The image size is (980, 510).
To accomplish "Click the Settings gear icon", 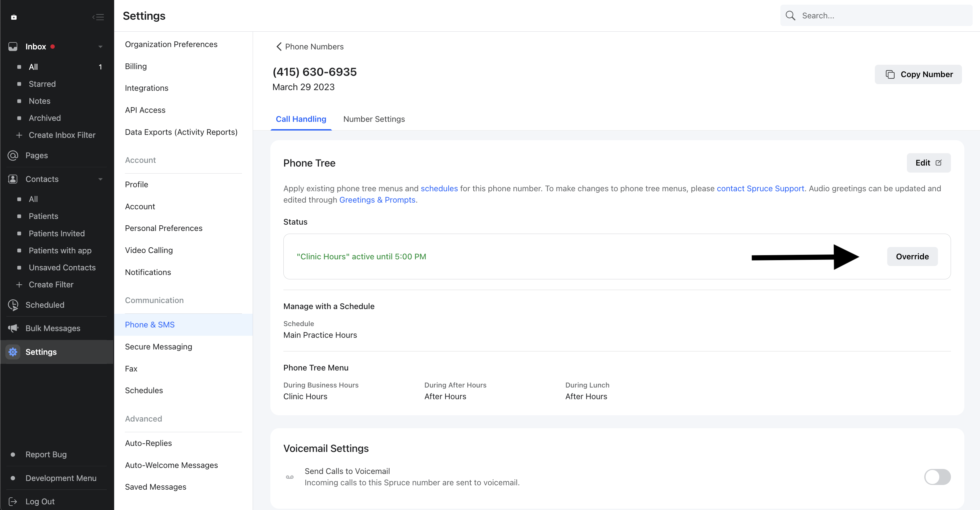I will [13, 352].
